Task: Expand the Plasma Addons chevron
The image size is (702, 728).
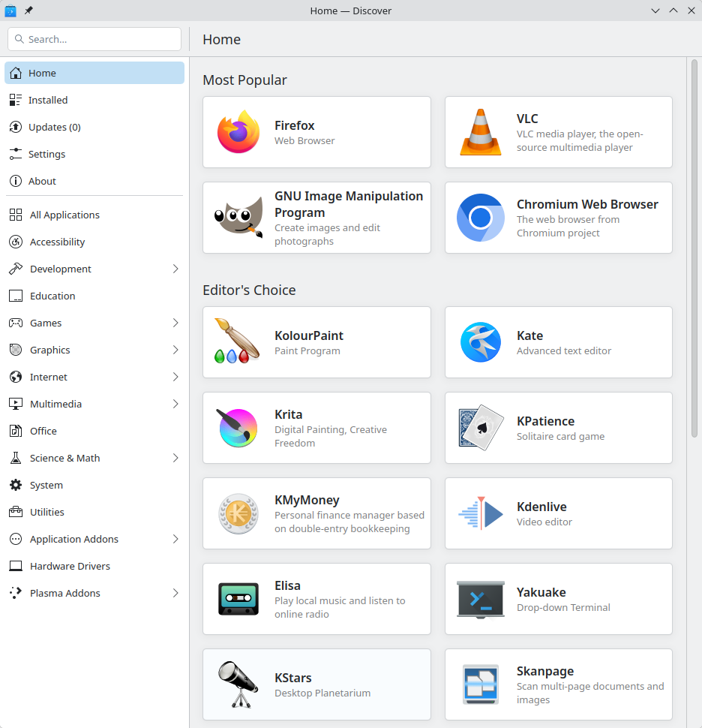Action: [175, 593]
